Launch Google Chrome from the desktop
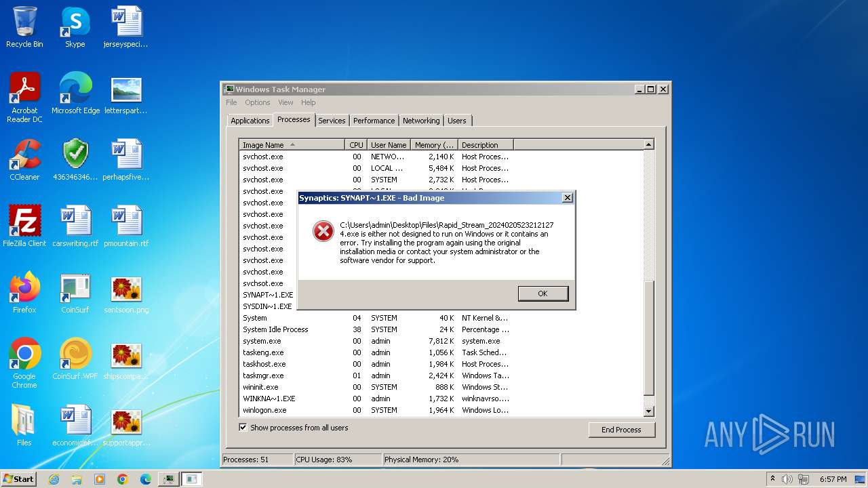This screenshot has width=868, height=488. (24, 363)
